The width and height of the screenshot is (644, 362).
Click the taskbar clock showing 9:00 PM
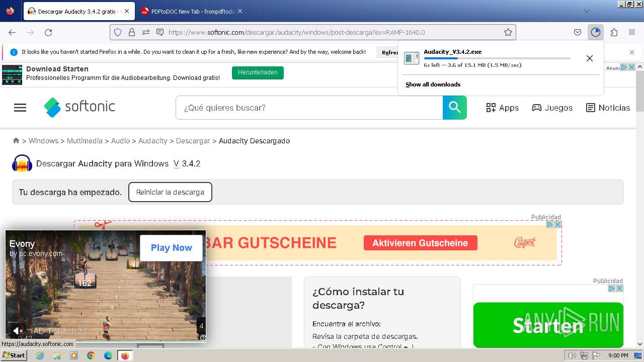(x=618, y=355)
